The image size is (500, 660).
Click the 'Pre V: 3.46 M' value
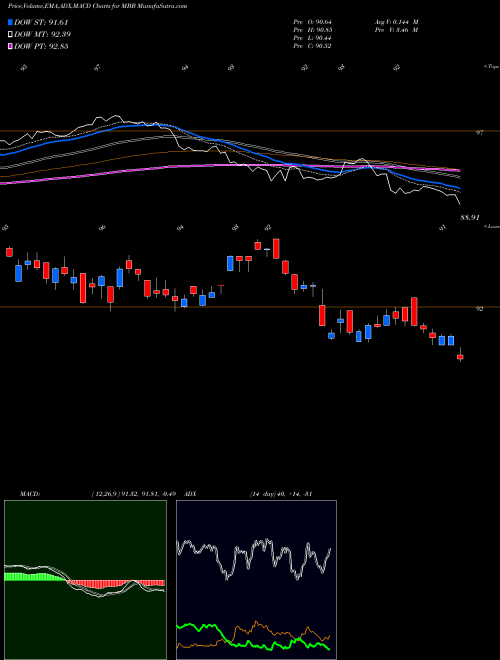click(397, 30)
